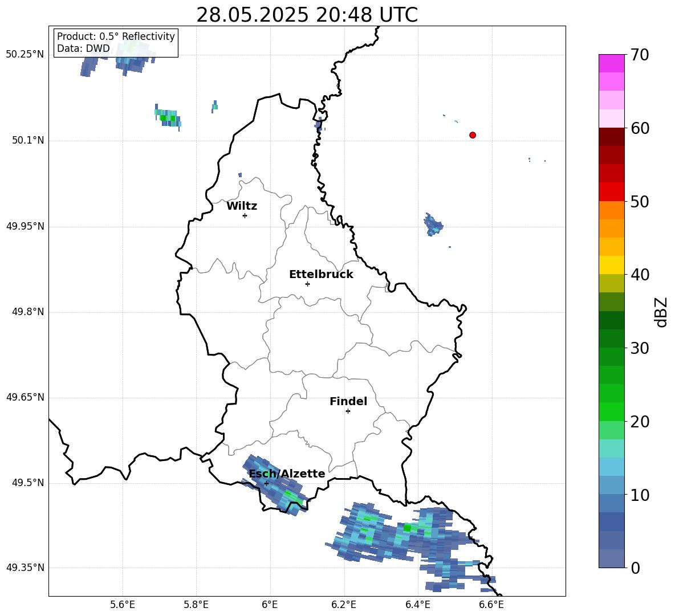
Task: Click the 0 value on the colorbar
Action: (635, 568)
